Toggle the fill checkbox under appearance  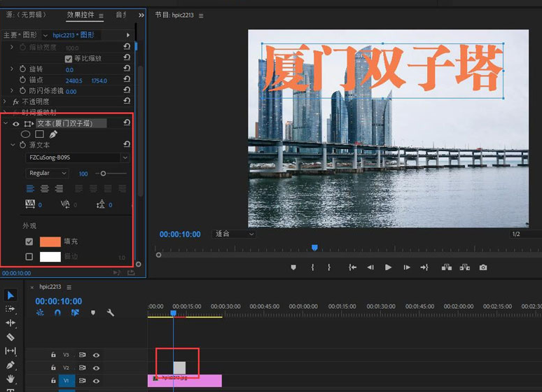pyautogui.click(x=29, y=241)
